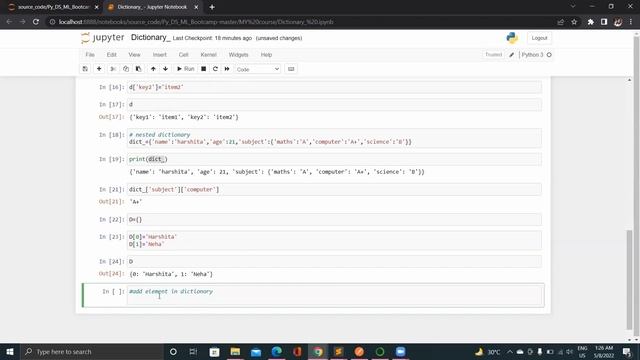Restart kernel and run all cells icon

227,69
